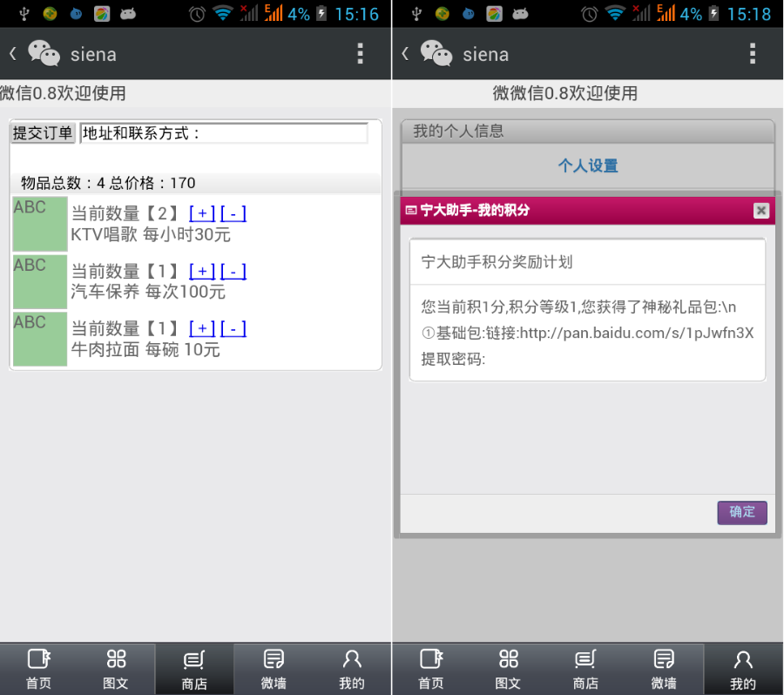Tap siena title on left screen
Viewport: 784px width, 695px height.
click(93, 55)
